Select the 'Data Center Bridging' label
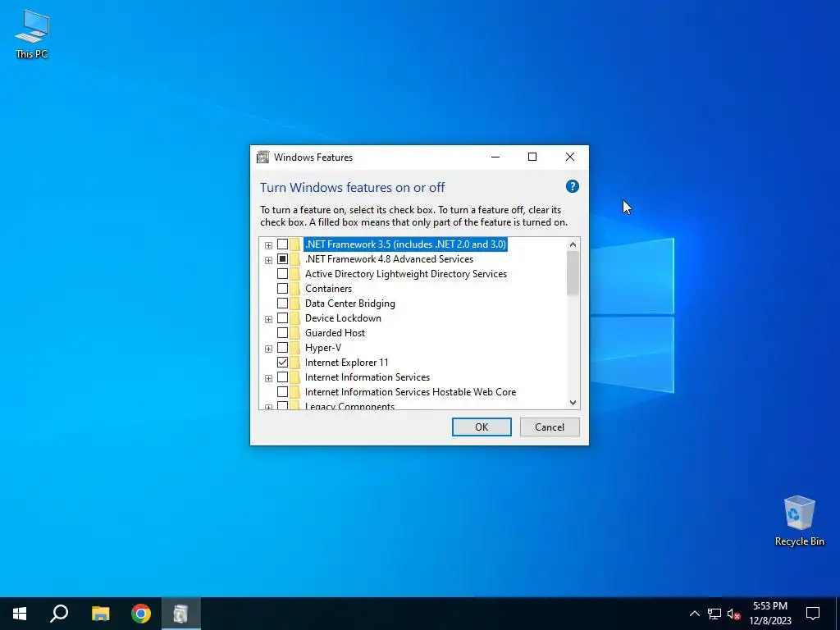The image size is (840, 630). [349, 304]
